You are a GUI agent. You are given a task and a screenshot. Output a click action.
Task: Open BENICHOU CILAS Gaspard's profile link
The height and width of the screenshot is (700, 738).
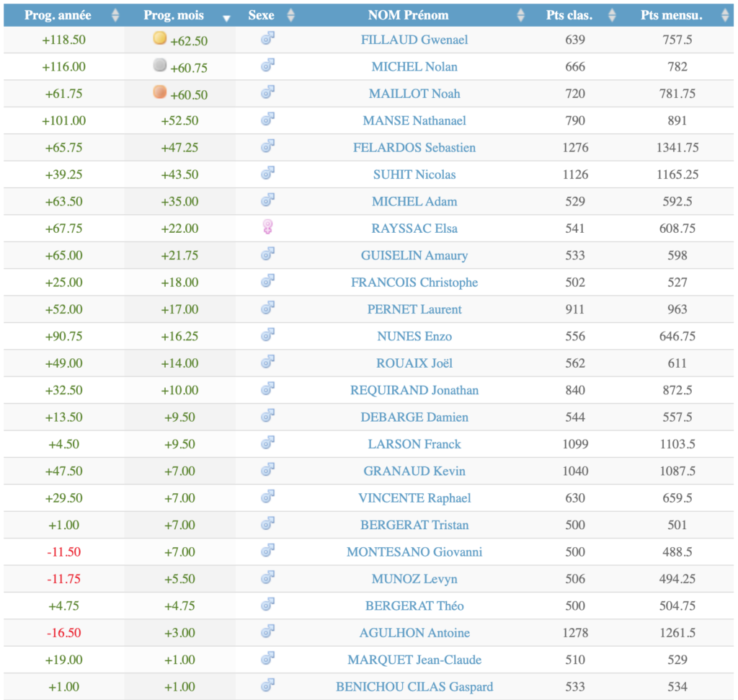(414, 686)
